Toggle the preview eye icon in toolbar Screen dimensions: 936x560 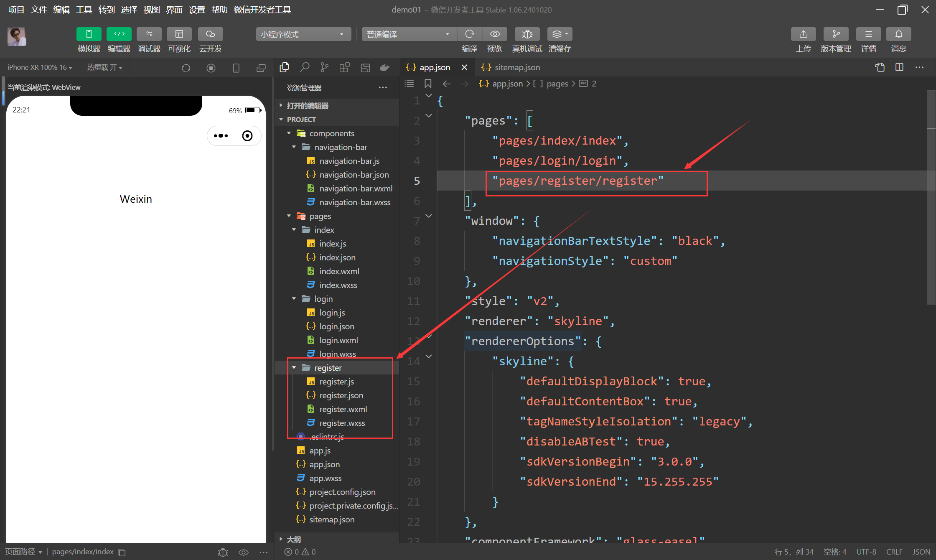coord(495,34)
